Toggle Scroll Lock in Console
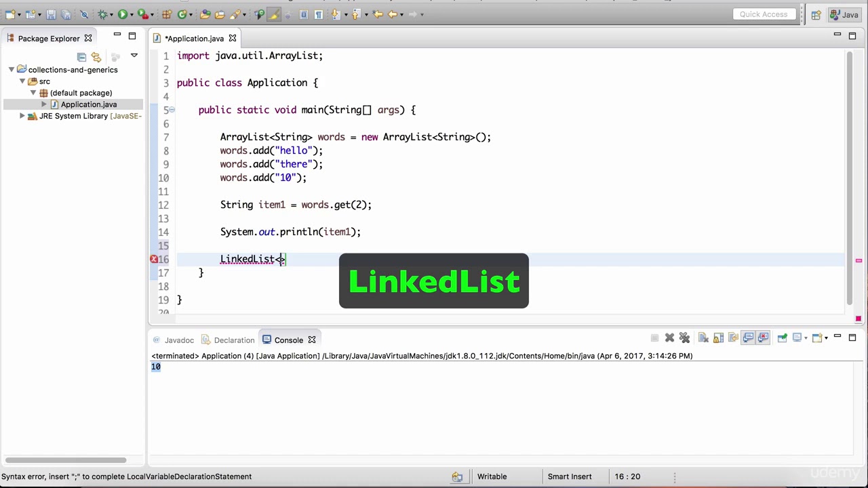 718,338
